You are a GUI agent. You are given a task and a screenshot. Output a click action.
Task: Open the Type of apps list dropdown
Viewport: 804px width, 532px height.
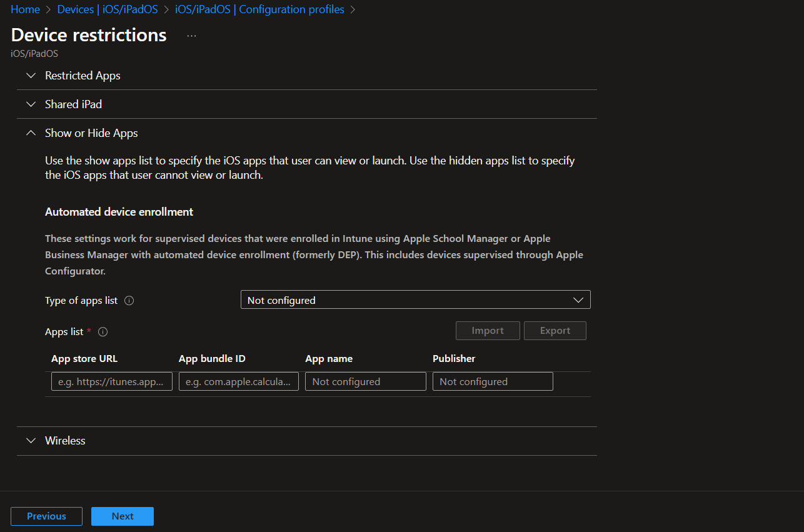pos(416,299)
